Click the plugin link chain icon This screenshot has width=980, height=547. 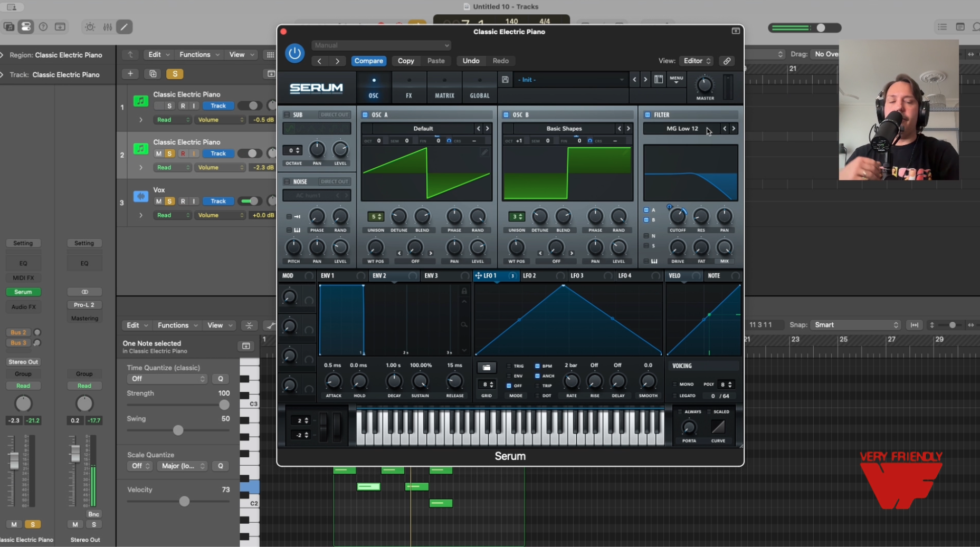pos(727,61)
